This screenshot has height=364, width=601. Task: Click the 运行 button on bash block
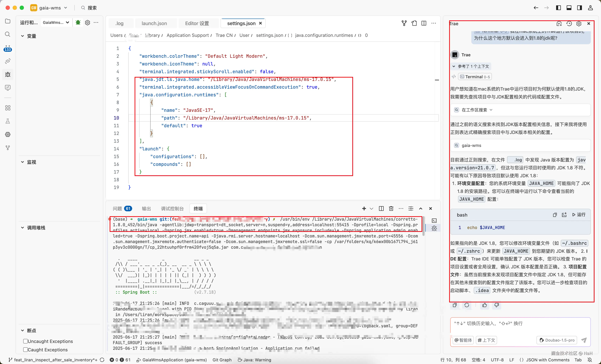click(579, 215)
